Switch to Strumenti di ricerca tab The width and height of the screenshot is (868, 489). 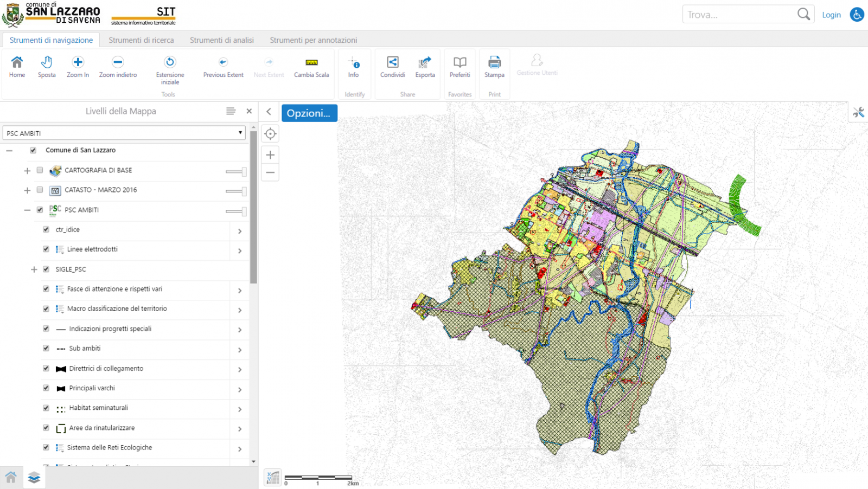[x=141, y=40]
